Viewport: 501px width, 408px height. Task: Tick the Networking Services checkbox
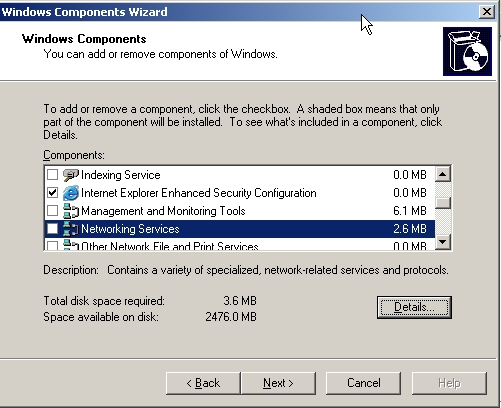pyautogui.click(x=52, y=229)
